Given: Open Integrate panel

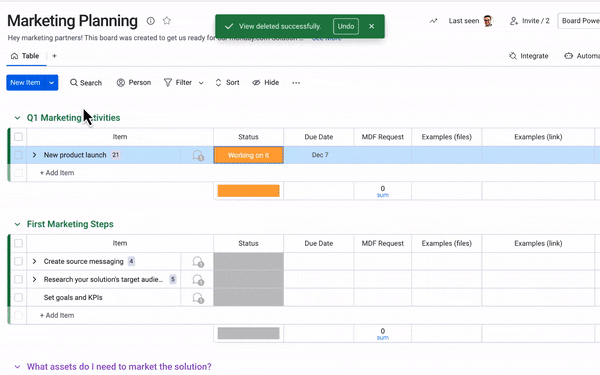Looking at the screenshot, I should [x=528, y=56].
